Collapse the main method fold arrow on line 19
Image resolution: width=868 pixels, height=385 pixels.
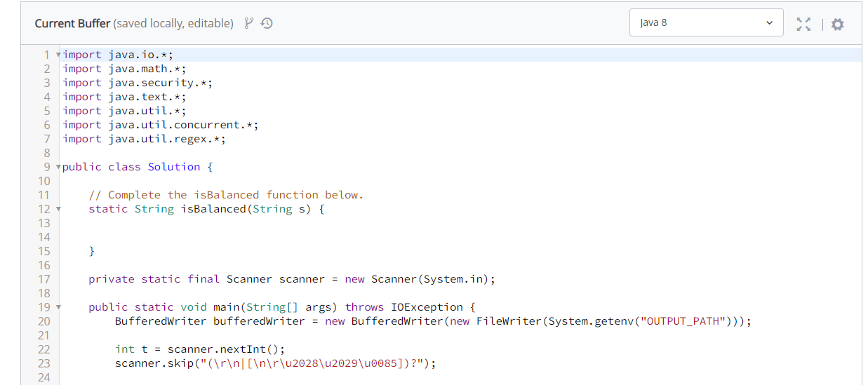click(58, 307)
